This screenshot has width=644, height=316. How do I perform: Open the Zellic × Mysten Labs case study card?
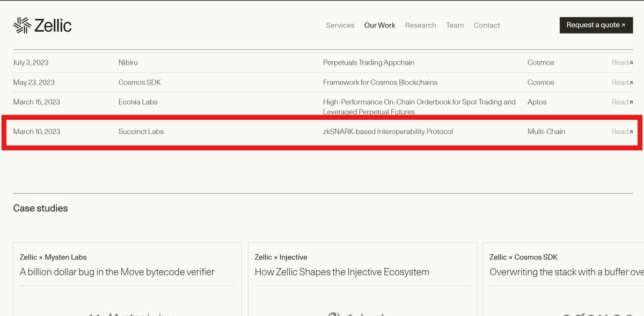[127, 279]
